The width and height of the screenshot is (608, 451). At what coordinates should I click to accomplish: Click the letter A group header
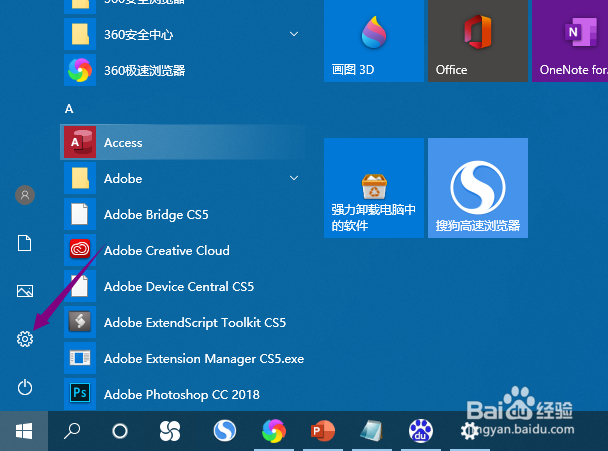pos(69,109)
